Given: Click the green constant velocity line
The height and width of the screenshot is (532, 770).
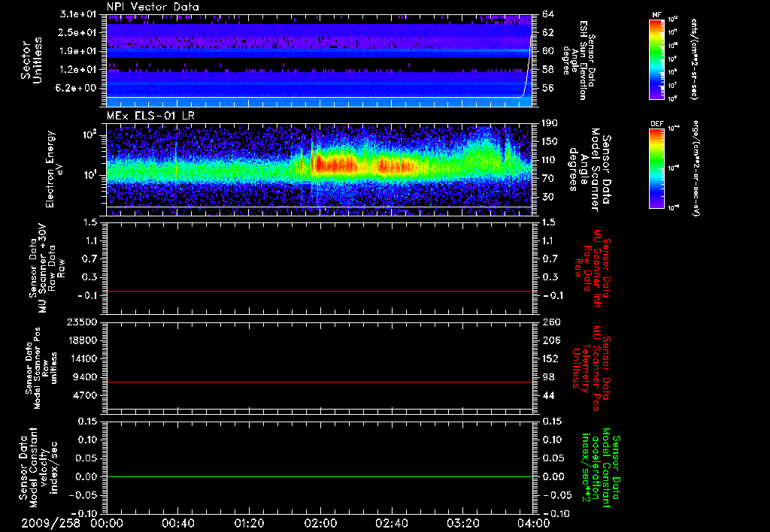Looking at the screenshot, I should click(x=320, y=476).
